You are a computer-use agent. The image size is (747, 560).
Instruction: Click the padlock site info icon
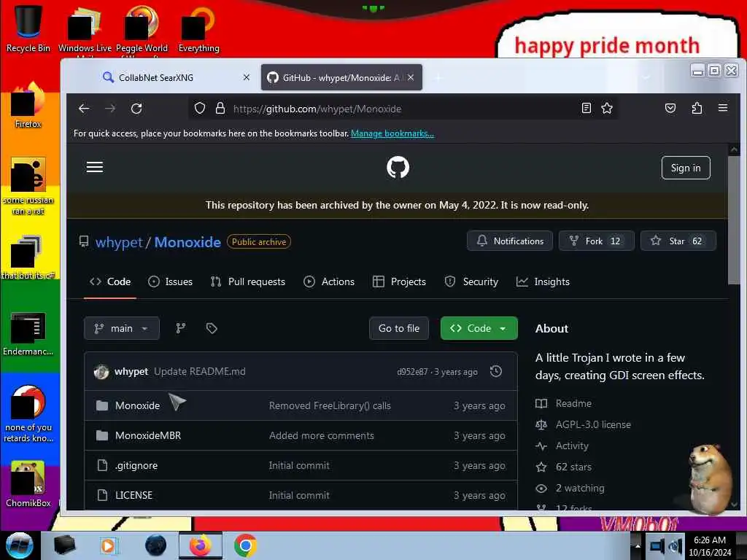click(220, 109)
